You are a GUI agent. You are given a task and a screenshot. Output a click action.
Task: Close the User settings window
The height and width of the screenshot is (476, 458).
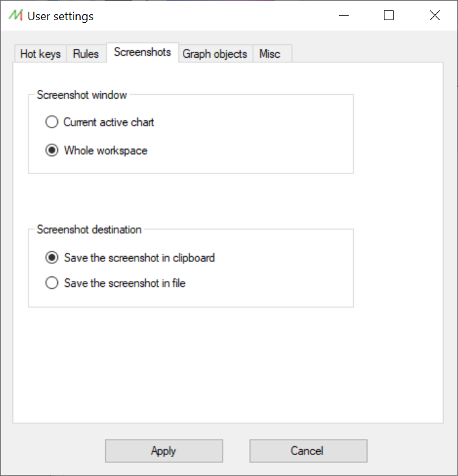[435, 15]
